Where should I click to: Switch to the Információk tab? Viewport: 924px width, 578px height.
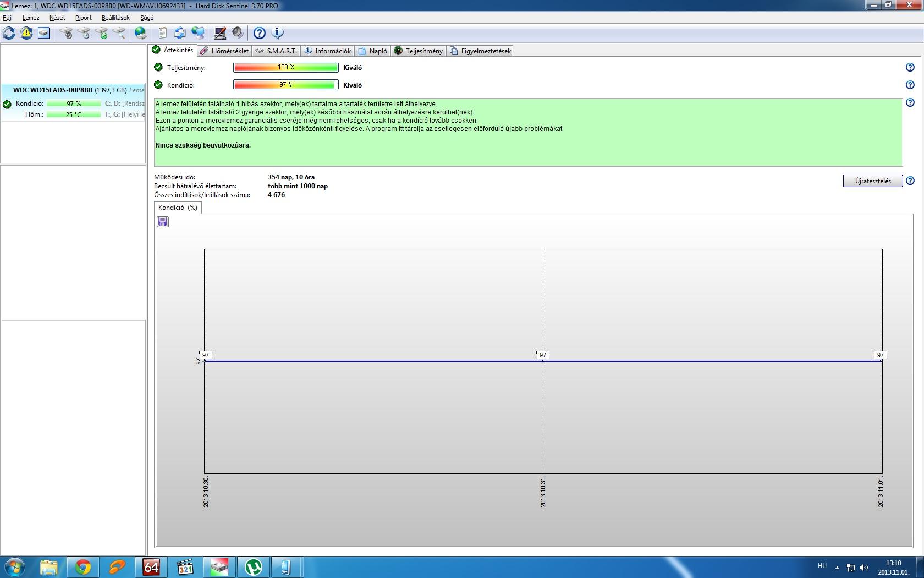tap(328, 51)
